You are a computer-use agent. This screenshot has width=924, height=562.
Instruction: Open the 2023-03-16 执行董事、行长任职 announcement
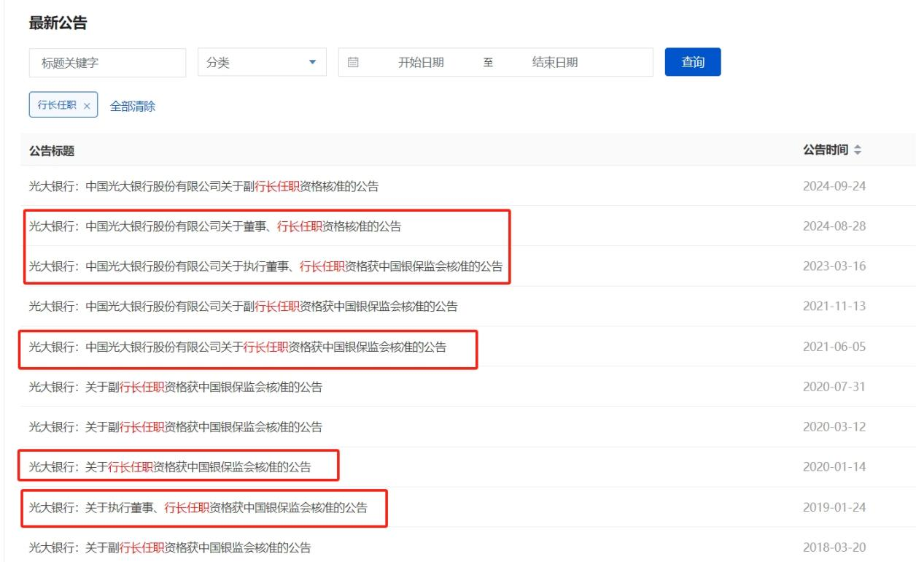[x=265, y=266]
